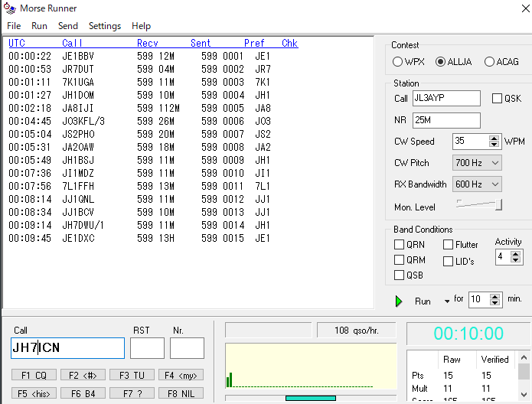
Task: Click the Mon. Level slider handle
Action: click(x=498, y=204)
